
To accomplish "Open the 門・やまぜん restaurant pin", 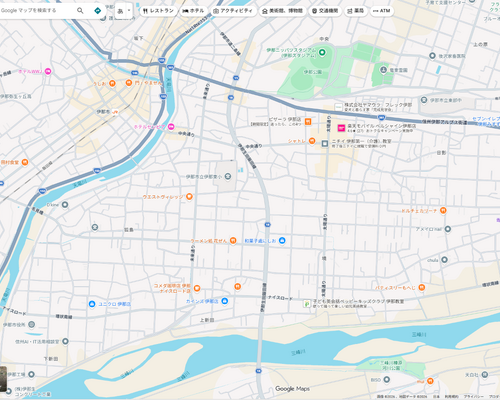I will [x=129, y=83].
